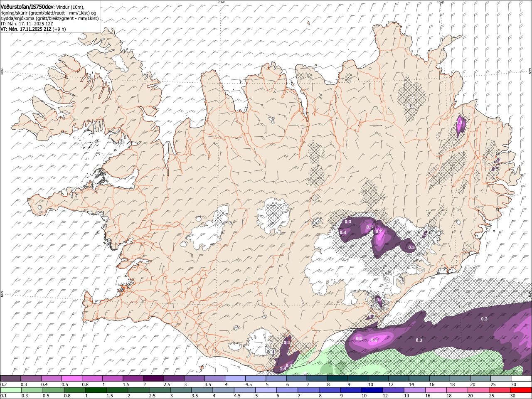The height and width of the screenshot is (399, 532).
Task: Pick the light pink 16 swatch in lower legend
Action: click(436, 390)
